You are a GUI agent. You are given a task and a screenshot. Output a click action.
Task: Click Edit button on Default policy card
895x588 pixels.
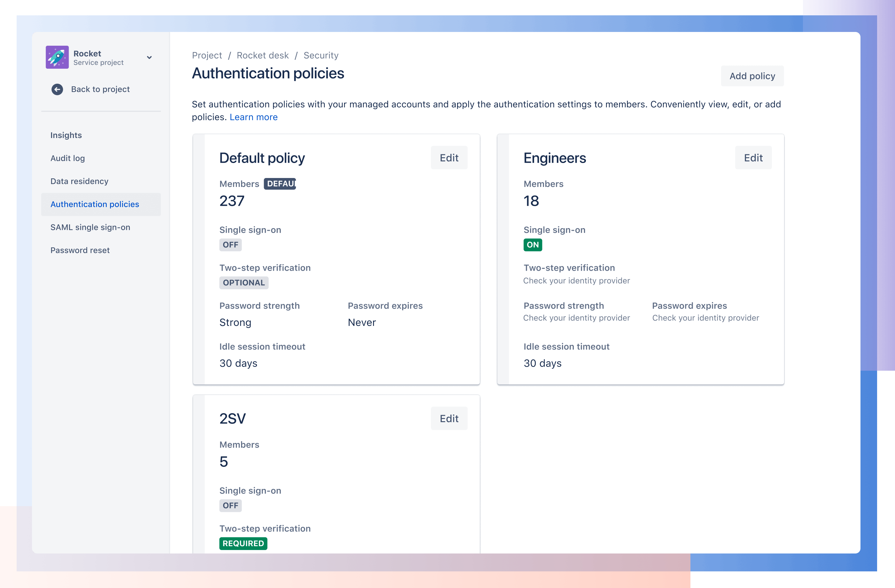point(449,157)
